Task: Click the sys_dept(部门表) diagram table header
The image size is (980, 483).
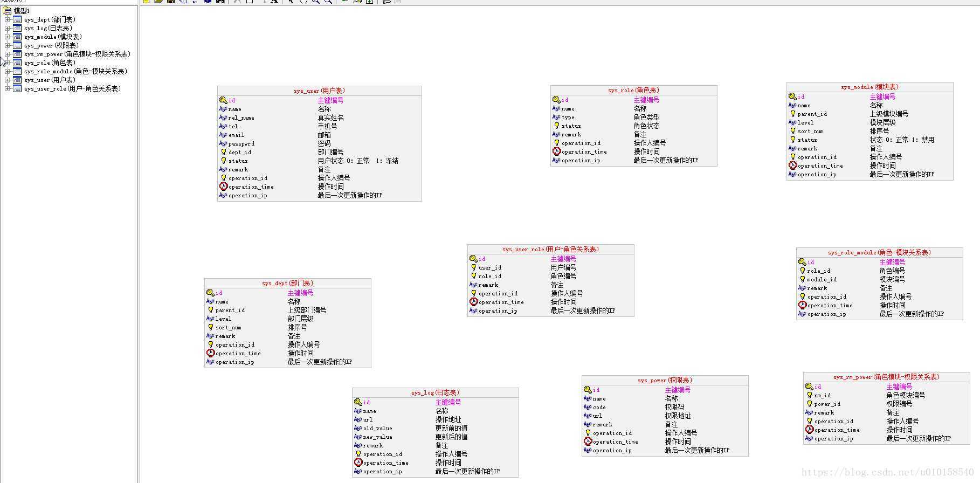Action: tap(288, 283)
